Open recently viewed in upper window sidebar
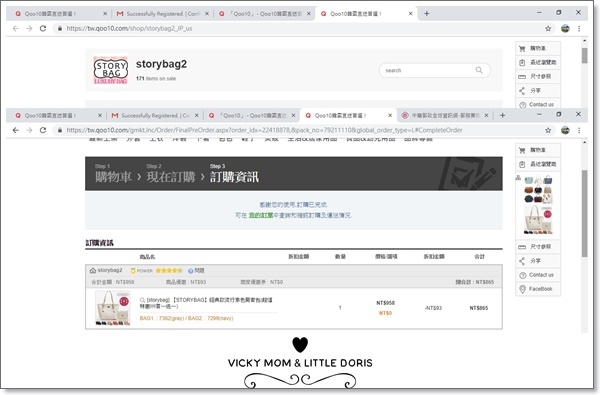The height and width of the screenshot is (395, 600). (x=538, y=62)
